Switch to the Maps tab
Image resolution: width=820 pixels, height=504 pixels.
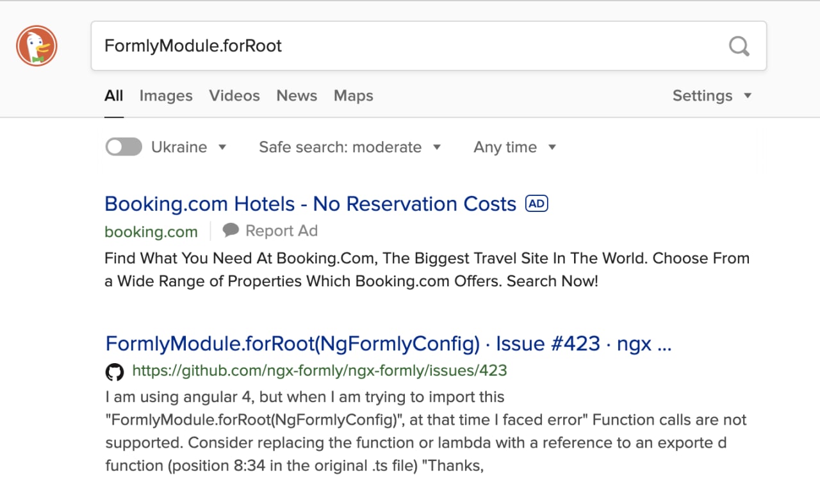tap(354, 95)
